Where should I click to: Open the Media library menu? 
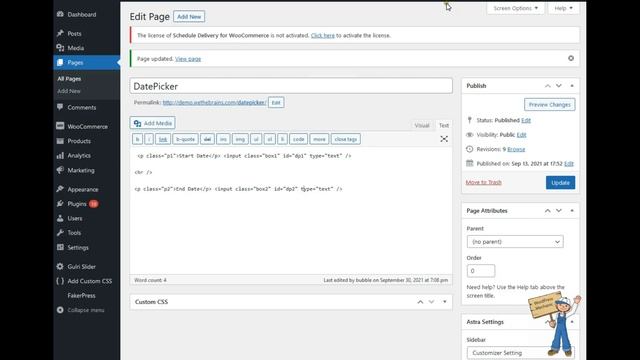76,48
